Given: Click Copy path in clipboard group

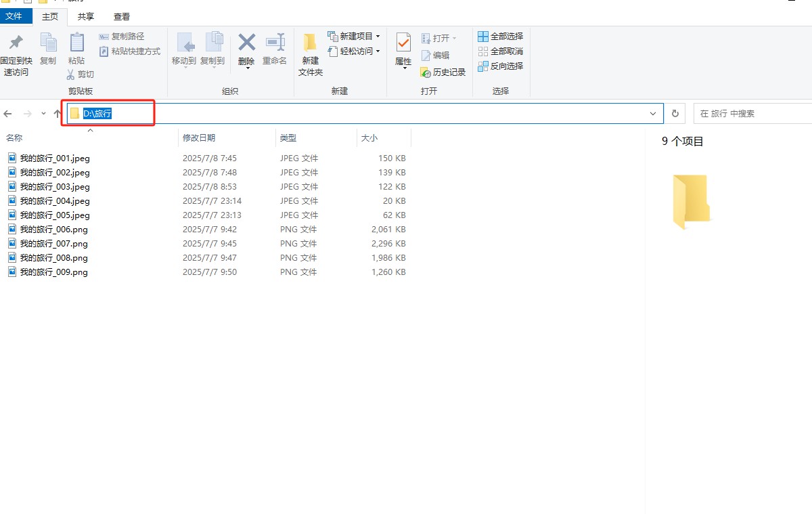Looking at the screenshot, I should click(x=122, y=37).
